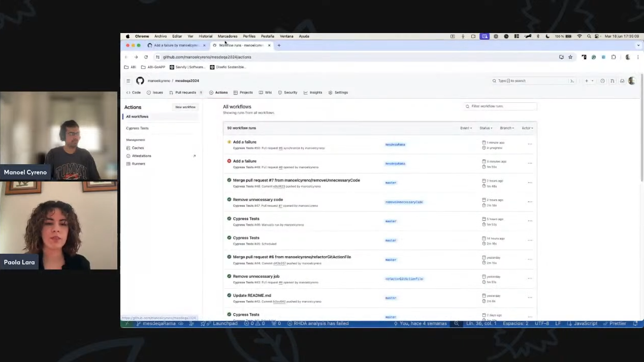Click the failed status icon of 'Add a failure'
The width and height of the screenshot is (644, 362).
[x=229, y=161]
